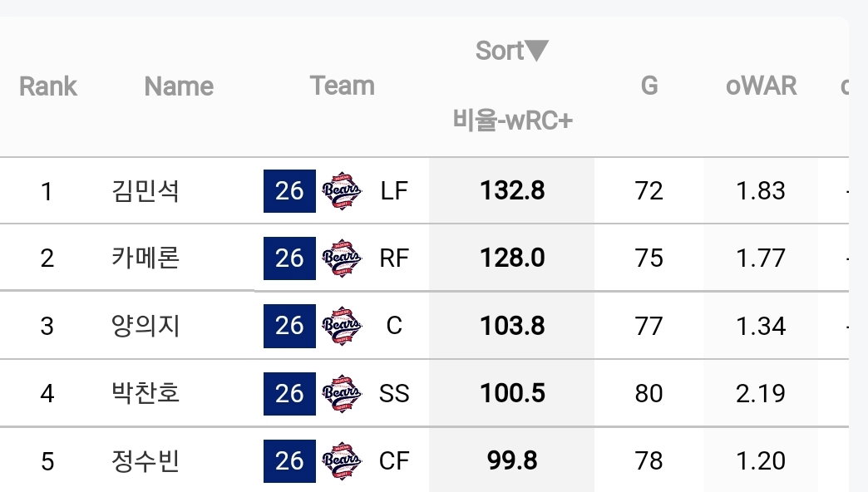Viewport: 868px width, 492px height.
Task: Sort the table by oWAR column
Action: tap(761, 86)
